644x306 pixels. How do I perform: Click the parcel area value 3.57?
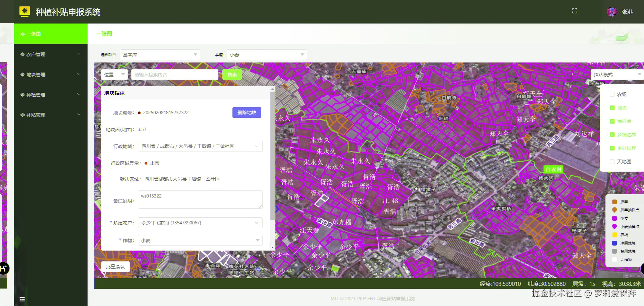point(142,129)
